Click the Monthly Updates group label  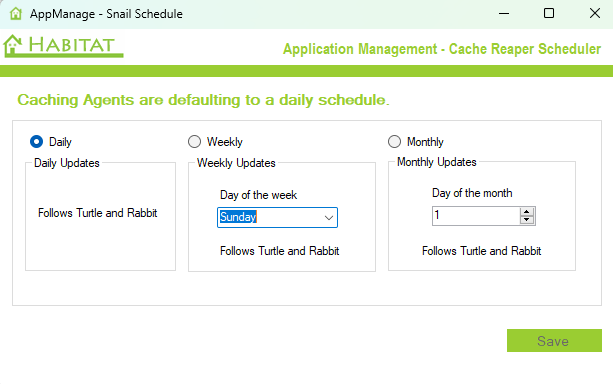point(437,162)
